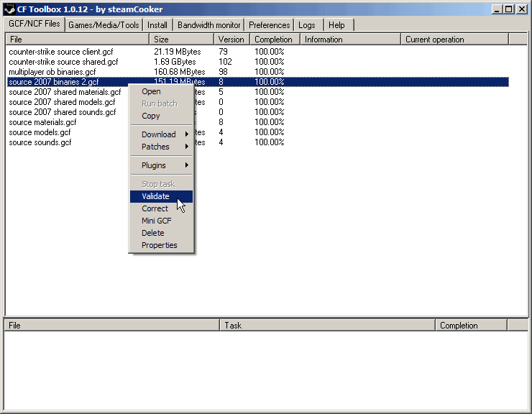Select counter-strike source client.gcf

(61, 52)
